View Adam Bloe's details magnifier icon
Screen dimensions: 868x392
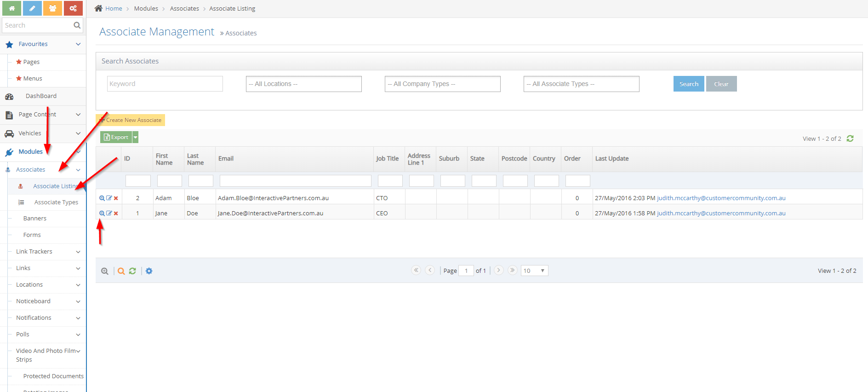pos(102,198)
